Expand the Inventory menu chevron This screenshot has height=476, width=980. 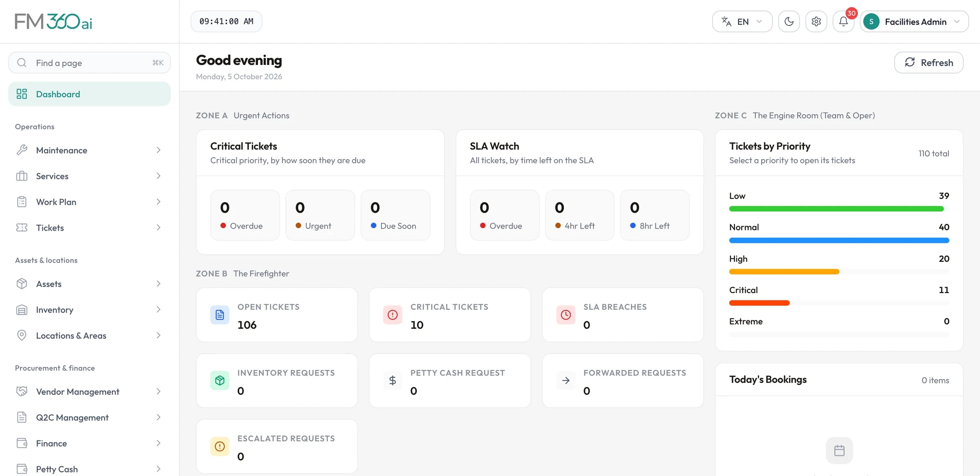158,309
